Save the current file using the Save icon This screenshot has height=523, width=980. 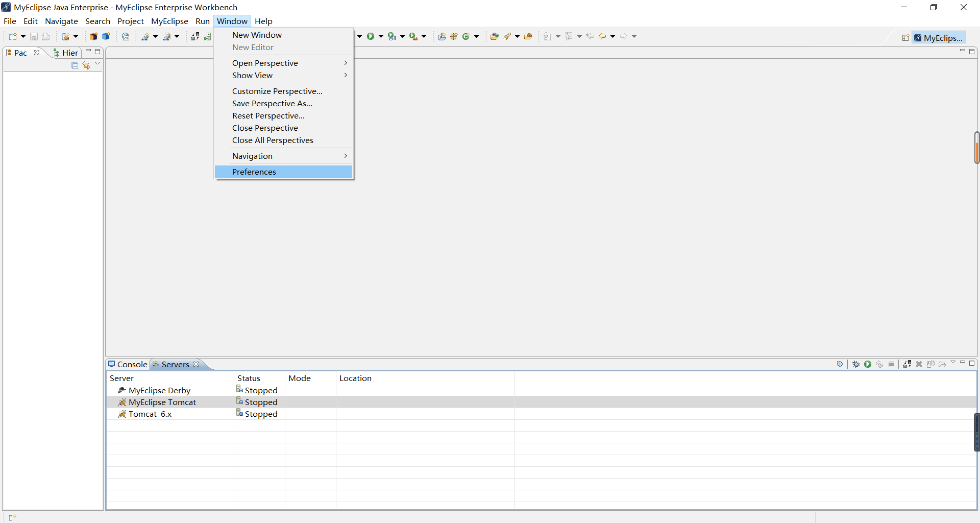tap(34, 36)
